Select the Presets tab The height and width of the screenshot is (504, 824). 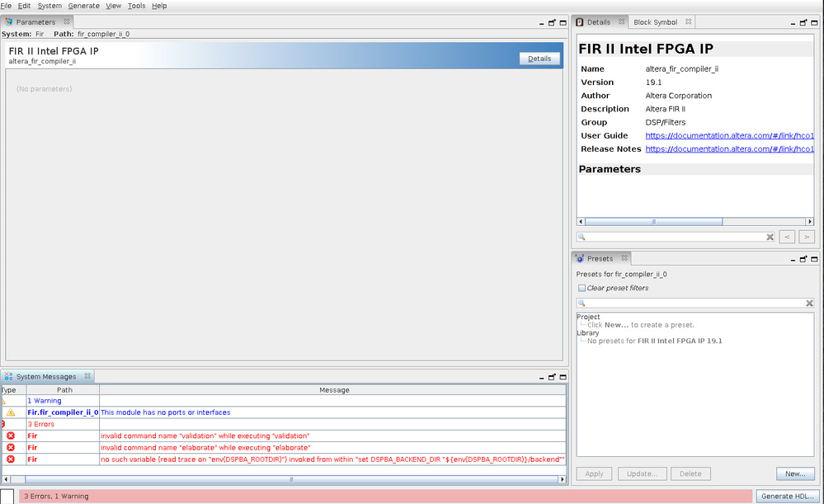600,258
